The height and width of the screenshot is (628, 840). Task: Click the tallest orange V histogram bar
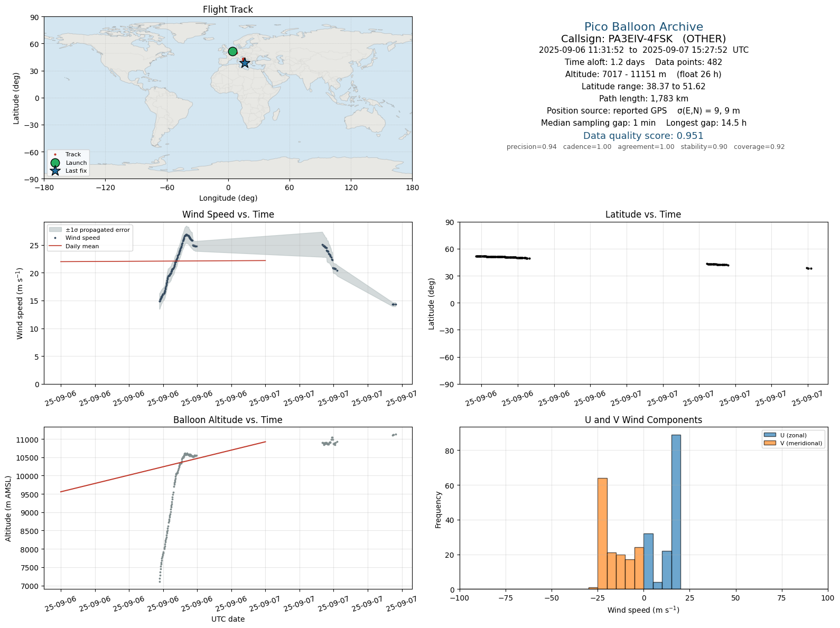(602, 533)
